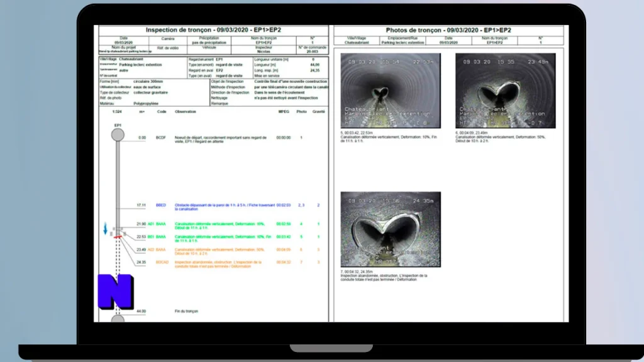Click MPEG time '00:00:00'
Screen dimensions: 644x362
click(x=284, y=138)
